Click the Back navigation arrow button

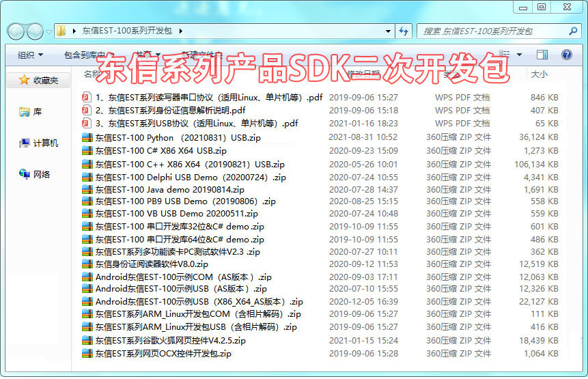[x=16, y=31]
